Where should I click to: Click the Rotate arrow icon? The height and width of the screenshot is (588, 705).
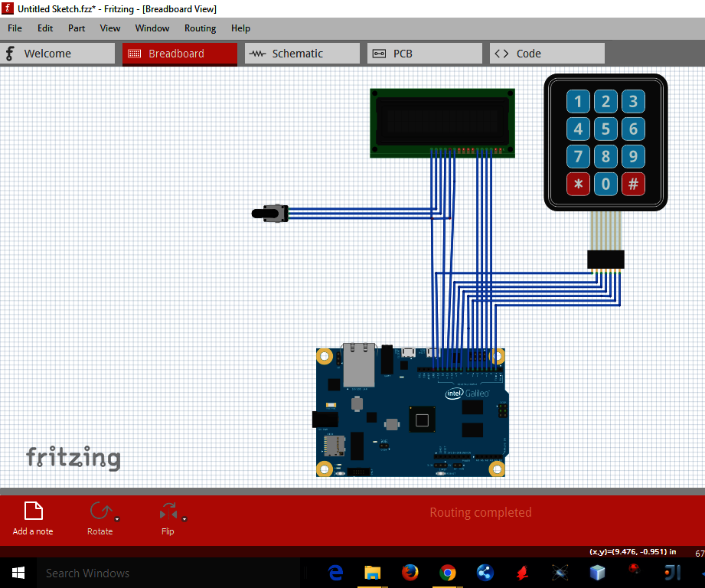tap(98, 510)
